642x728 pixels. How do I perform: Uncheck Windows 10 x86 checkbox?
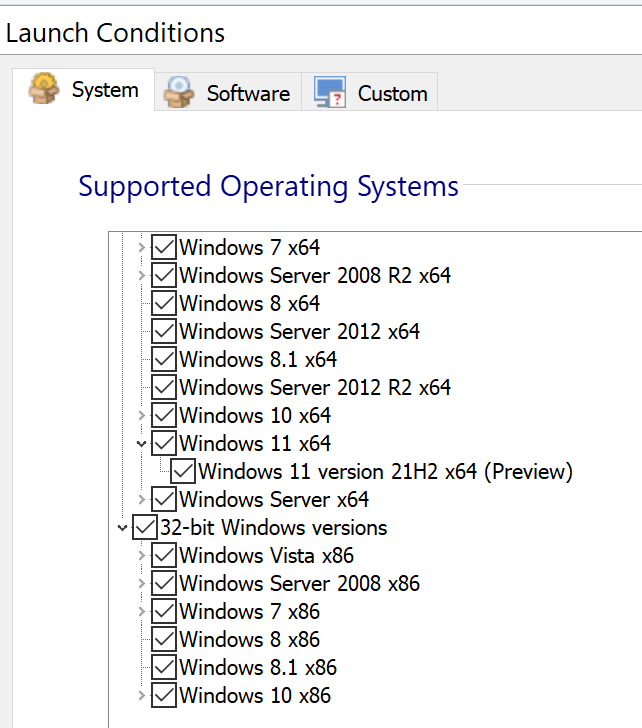pos(163,696)
